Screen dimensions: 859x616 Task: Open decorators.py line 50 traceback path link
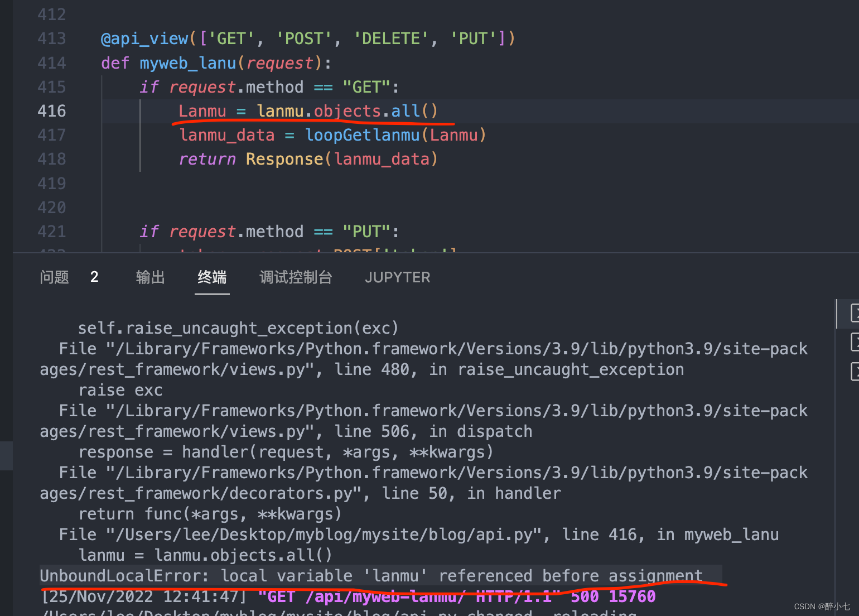[x=424, y=483]
